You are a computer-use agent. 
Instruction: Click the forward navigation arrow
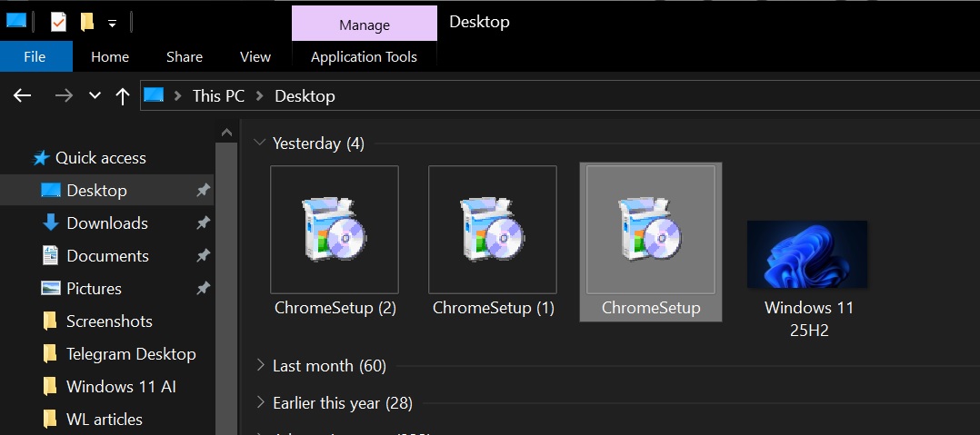tap(64, 95)
